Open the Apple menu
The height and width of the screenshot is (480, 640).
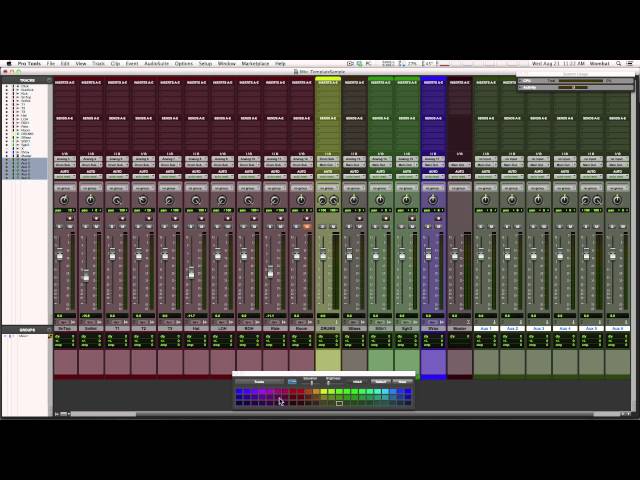coord(9,64)
